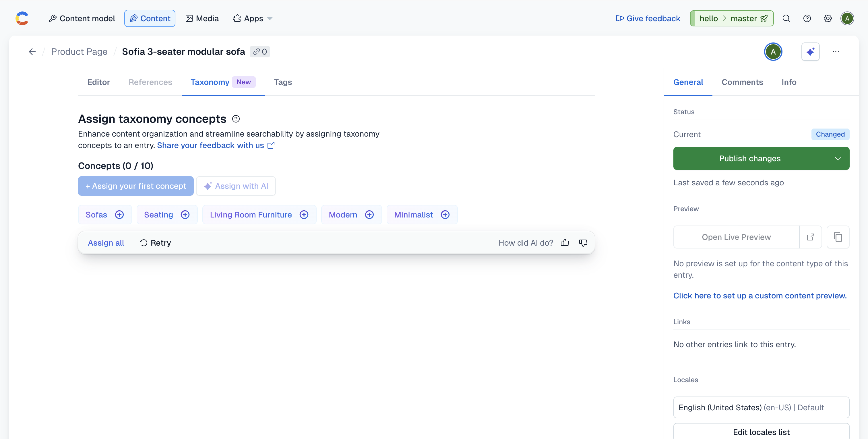868x439 pixels.
Task: Click the copy preview link icon
Action: pyautogui.click(x=838, y=237)
